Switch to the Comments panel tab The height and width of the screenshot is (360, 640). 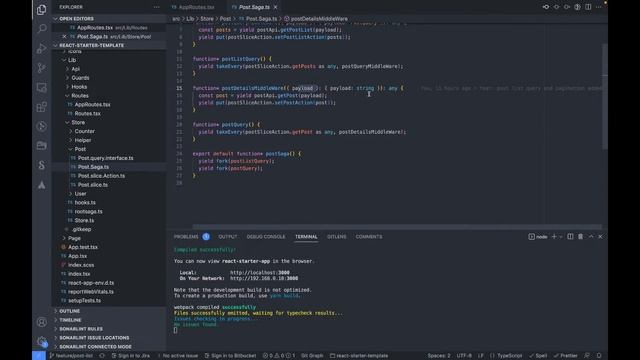(x=369, y=237)
